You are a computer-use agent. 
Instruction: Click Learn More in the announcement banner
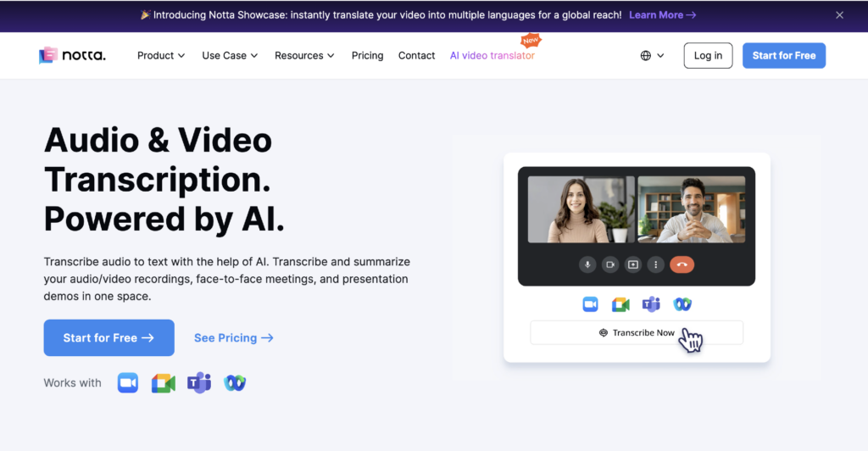click(x=663, y=15)
